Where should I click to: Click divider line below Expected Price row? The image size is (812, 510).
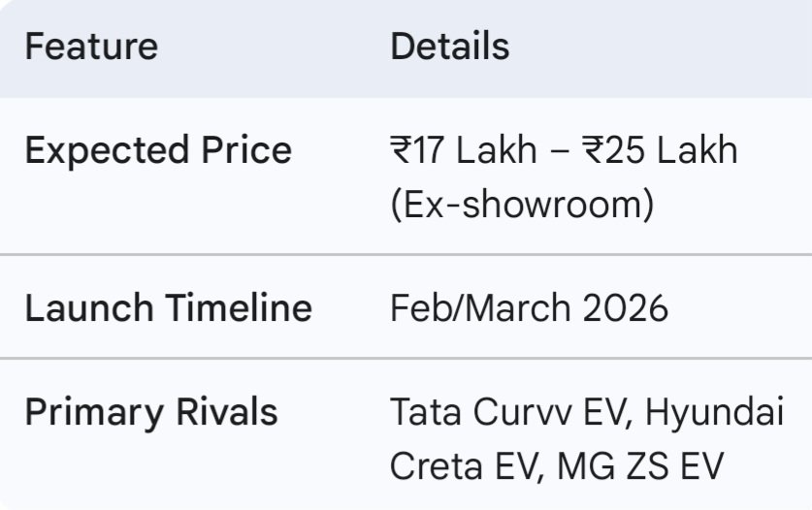(406, 255)
